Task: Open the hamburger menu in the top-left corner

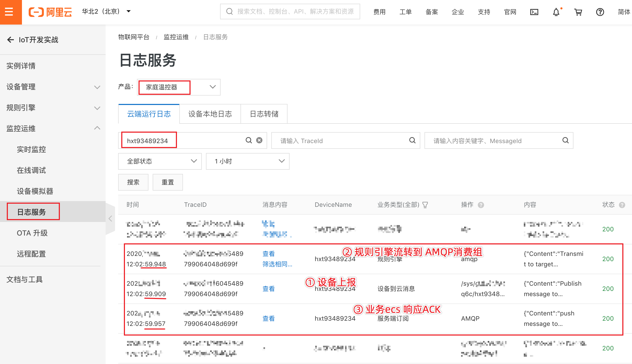Action: 9,12
